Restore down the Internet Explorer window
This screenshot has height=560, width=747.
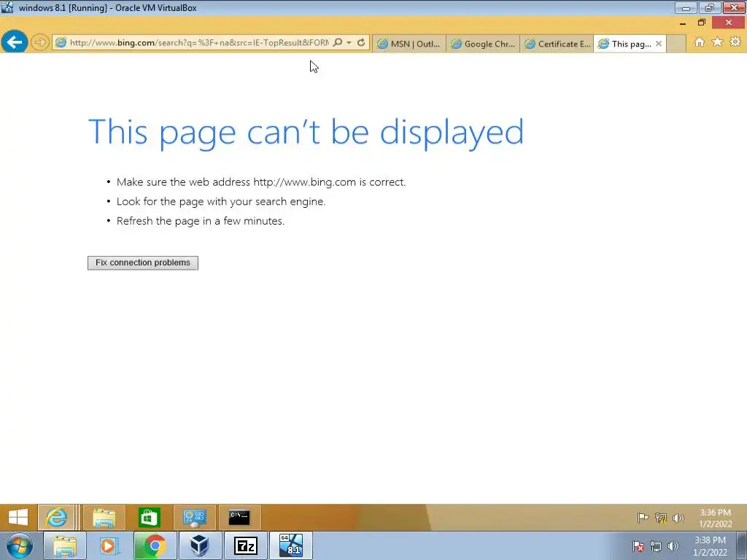click(x=701, y=23)
